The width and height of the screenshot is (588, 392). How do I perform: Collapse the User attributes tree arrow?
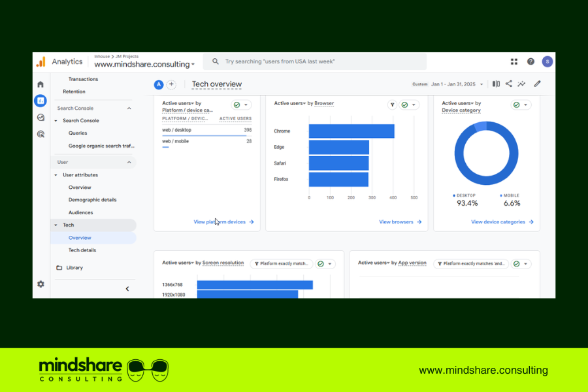pyautogui.click(x=56, y=175)
